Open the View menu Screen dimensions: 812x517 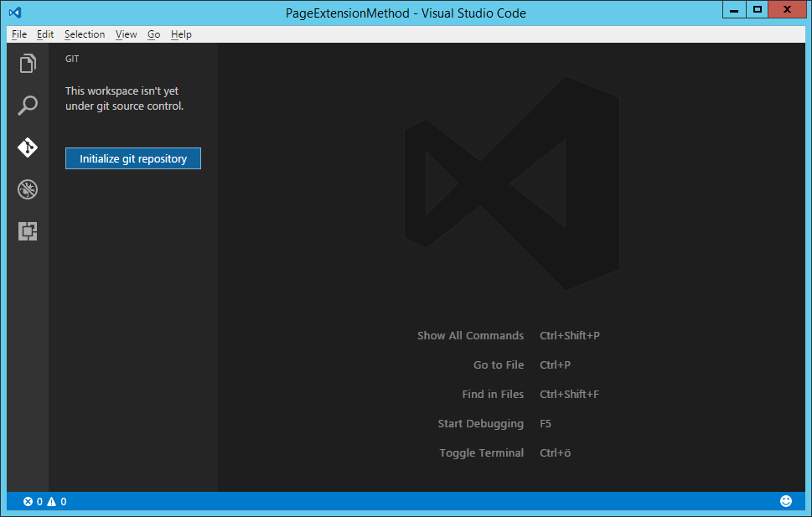pyautogui.click(x=126, y=34)
